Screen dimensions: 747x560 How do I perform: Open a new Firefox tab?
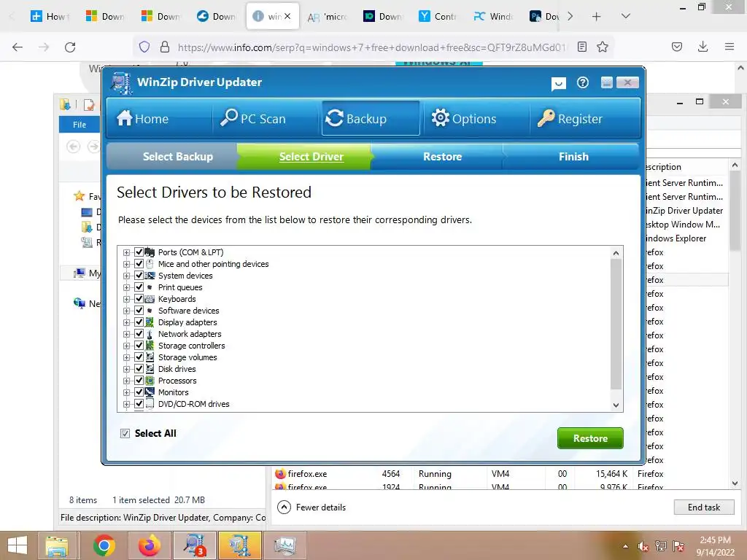(x=596, y=17)
